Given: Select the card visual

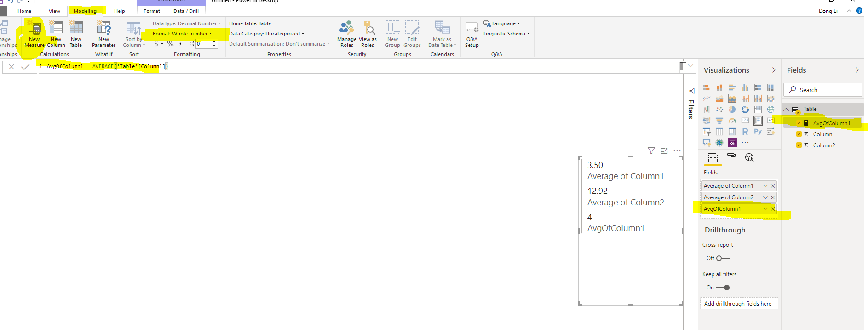Looking at the screenshot, I should click(x=745, y=121).
